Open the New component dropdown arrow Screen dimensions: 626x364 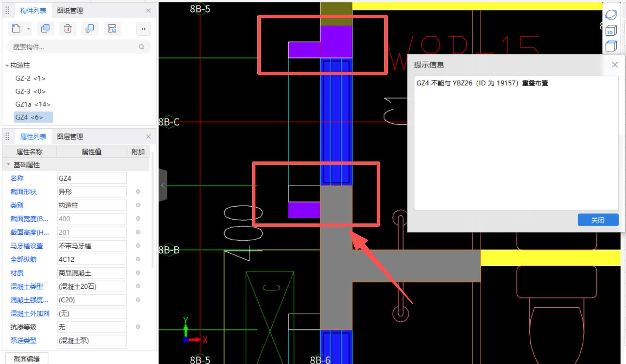tap(29, 29)
